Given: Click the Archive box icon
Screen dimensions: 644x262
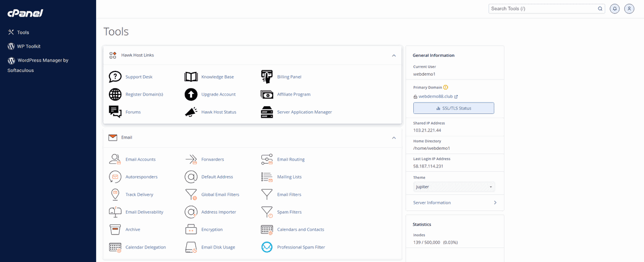Looking at the screenshot, I should 115,230.
